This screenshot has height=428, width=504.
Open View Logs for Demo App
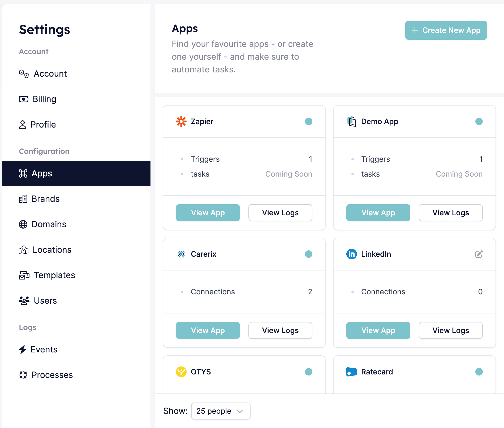(451, 213)
